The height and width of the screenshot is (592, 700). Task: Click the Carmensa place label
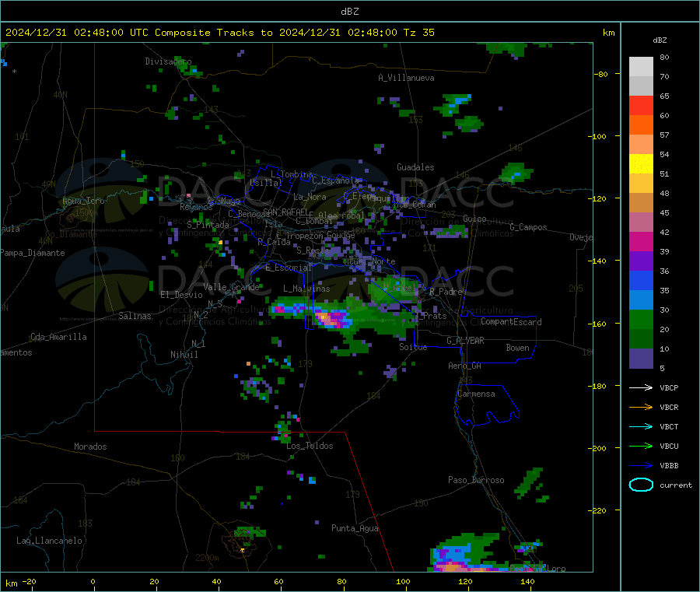point(476,394)
